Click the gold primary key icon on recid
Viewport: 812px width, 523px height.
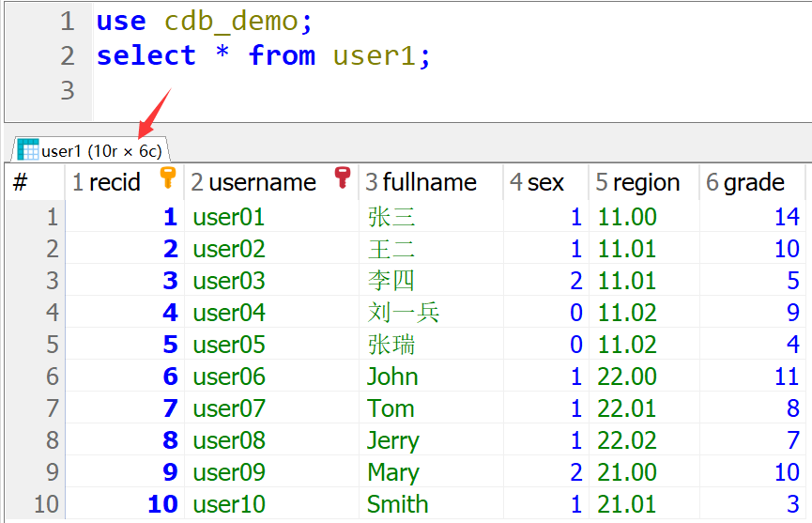(x=167, y=177)
